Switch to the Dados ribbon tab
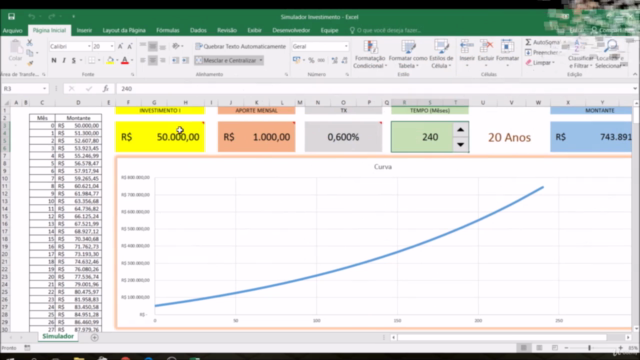Screen dimensions: 640x360 coord(198,30)
